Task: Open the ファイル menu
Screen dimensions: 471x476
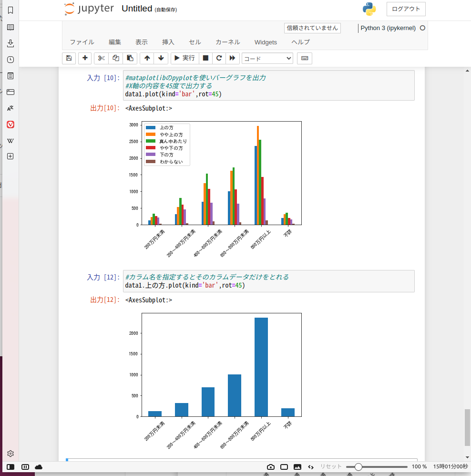Action: click(x=82, y=42)
